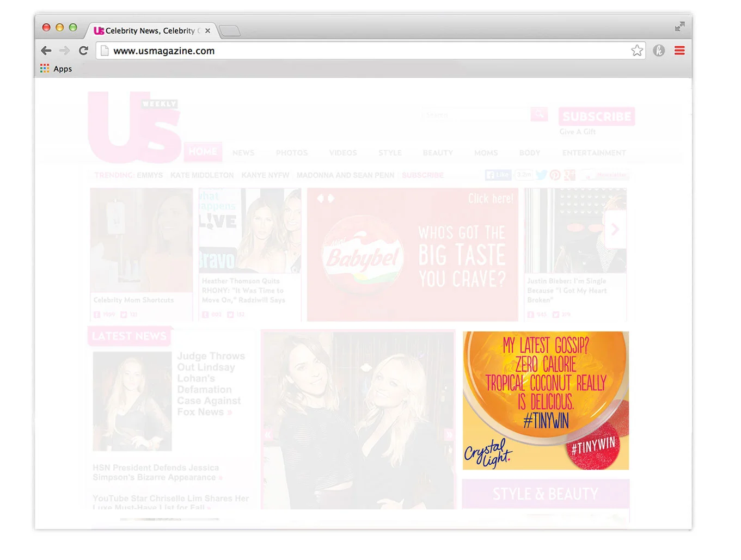Open Judge Throws Out Lindsay Lohan's case headline
Image resolution: width=741 pixels, height=560 pixels.
coord(211,384)
